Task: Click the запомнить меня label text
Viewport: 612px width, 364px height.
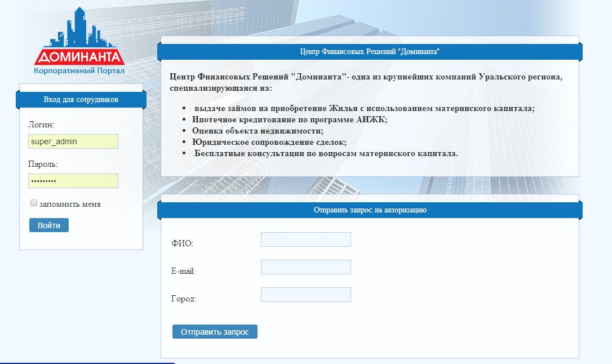Action: click(x=70, y=204)
